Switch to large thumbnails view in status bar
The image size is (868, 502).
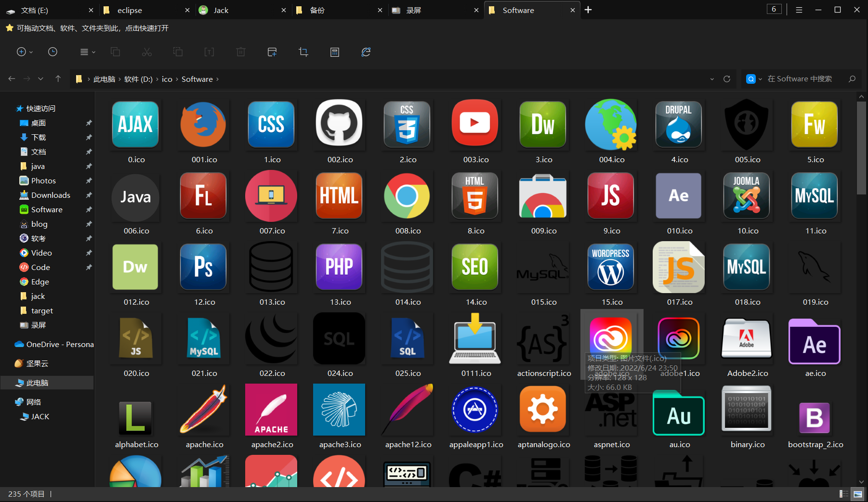point(858,494)
